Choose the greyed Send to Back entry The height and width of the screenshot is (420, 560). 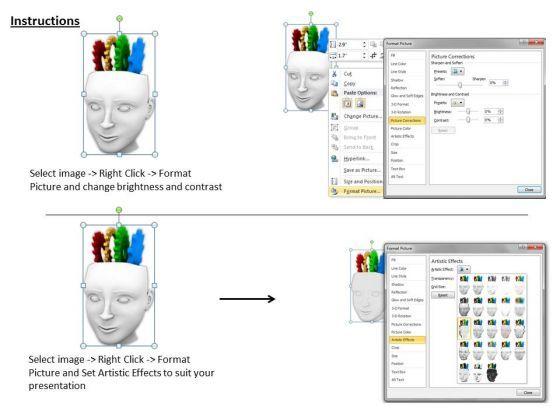pos(358,147)
